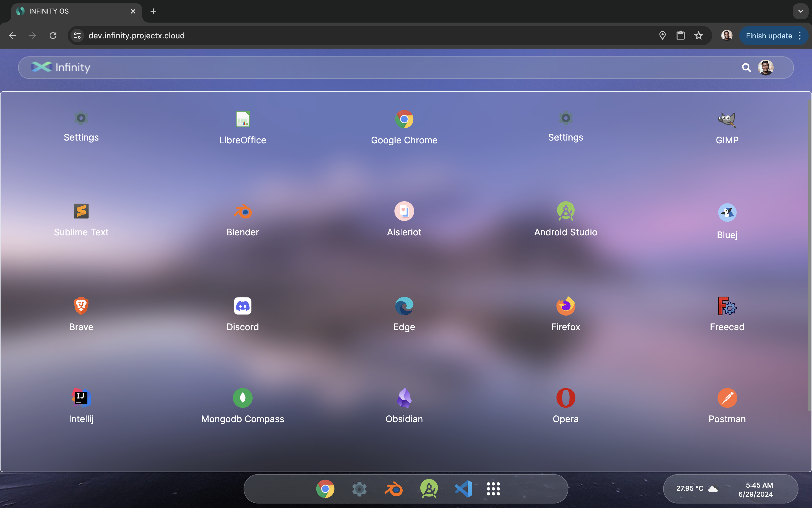Click the app grid vertical scrollbar

[x=809, y=255]
